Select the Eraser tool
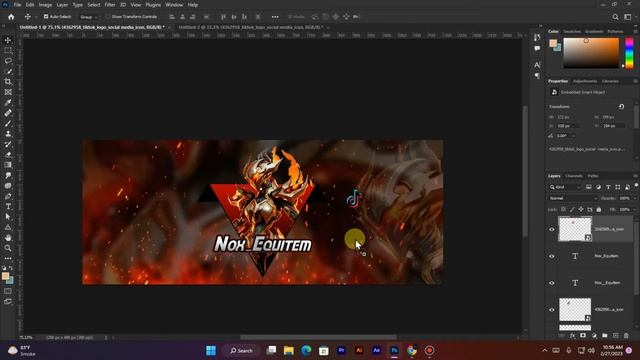This screenshot has width=640, height=360. (8, 154)
